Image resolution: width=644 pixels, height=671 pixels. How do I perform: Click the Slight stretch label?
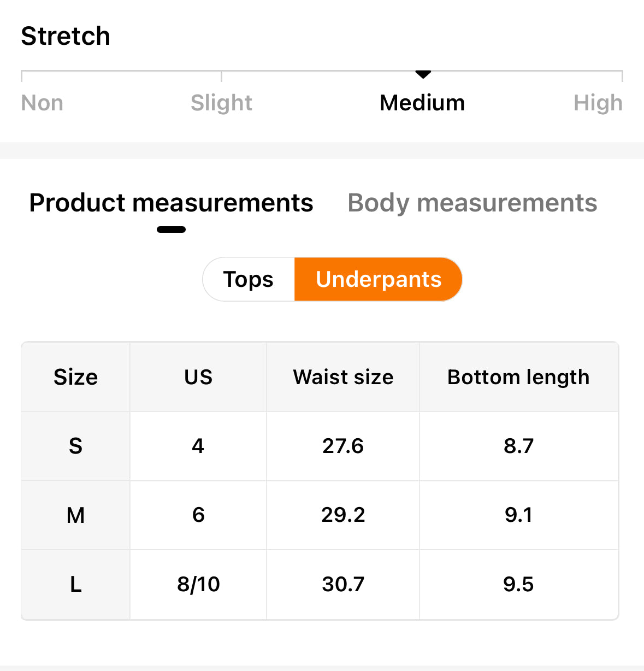[x=221, y=103]
